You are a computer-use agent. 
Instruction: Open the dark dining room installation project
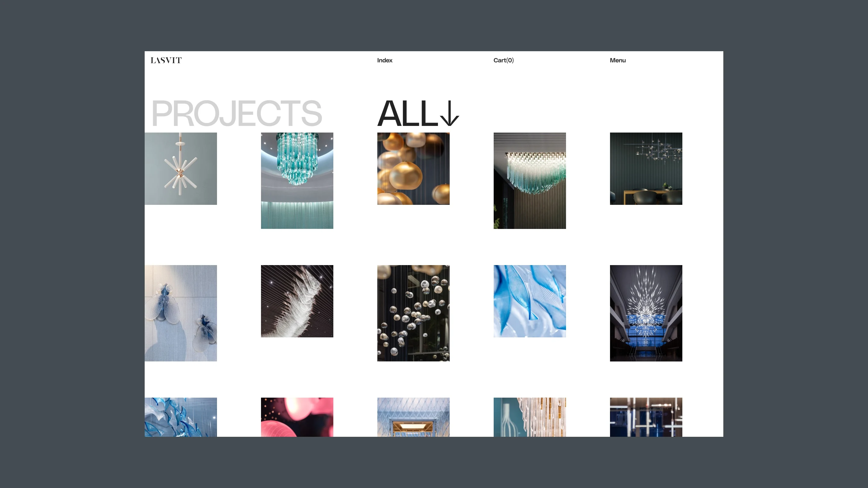[x=646, y=168]
